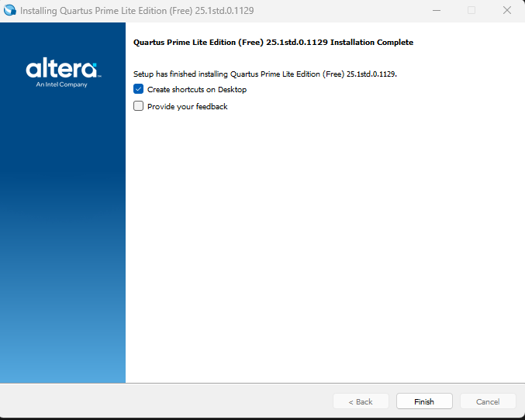This screenshot has width=525, height=420.
Task: Enable the Provide your feedback checkbox
Action: (138, 106)
